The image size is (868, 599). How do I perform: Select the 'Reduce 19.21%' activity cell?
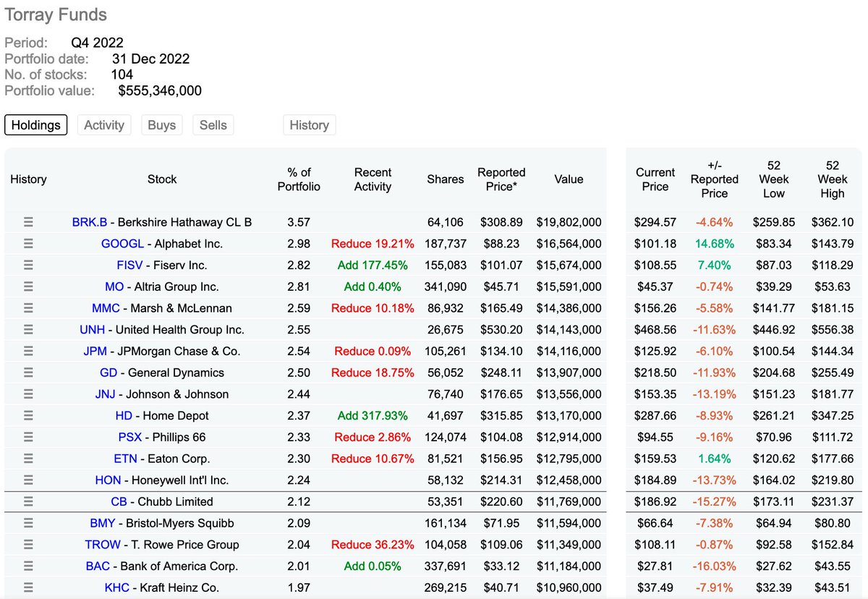(373, 244)
